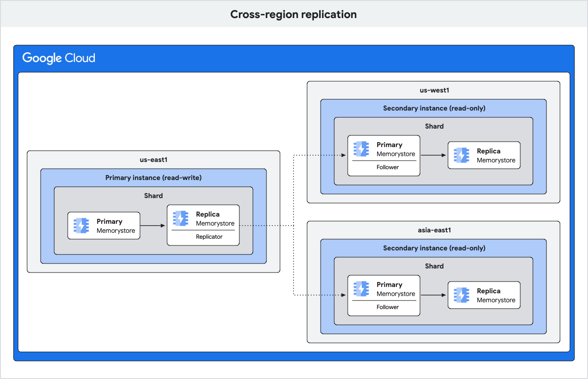588x379 pixels.
Task: Click the Primary Memorystore icon in asia-east1
Action: pyautogui.click(x=361, y=289)
